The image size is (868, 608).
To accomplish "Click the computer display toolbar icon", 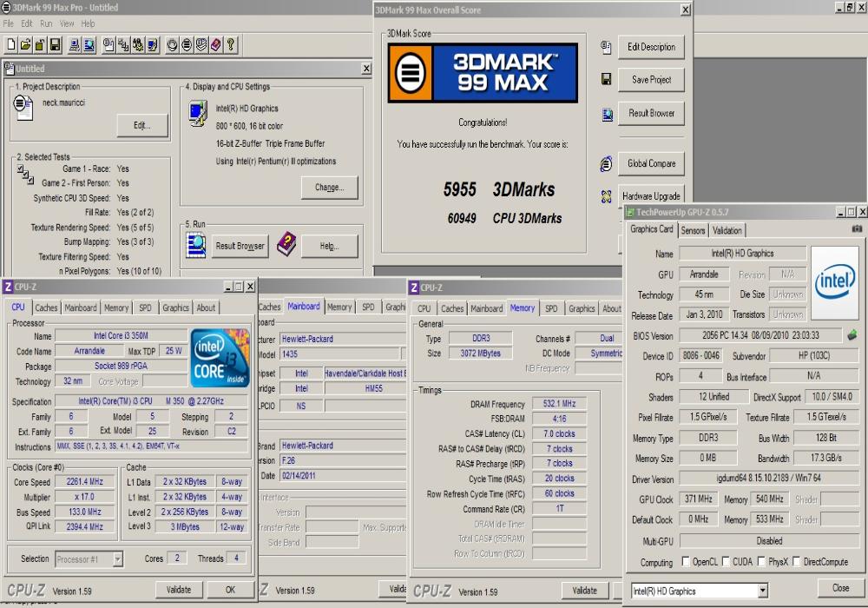I will point(74,45).
